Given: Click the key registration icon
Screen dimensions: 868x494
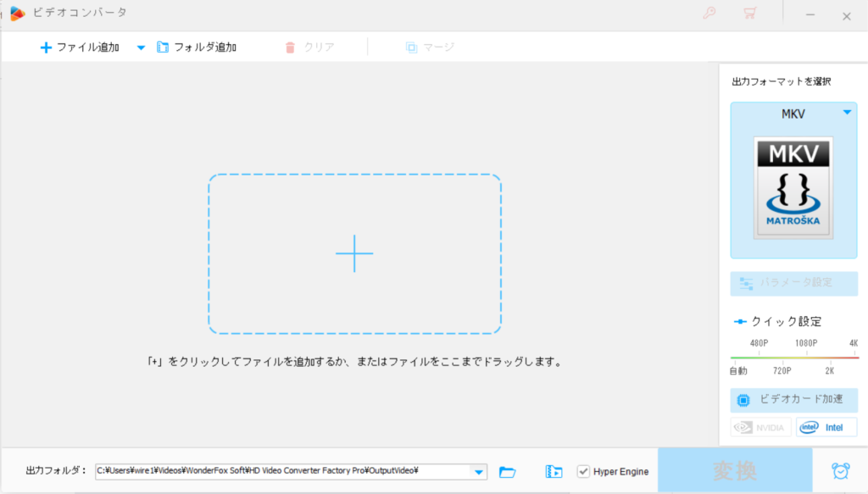Looking at the screenshot, I should click(x=709, y=14).
